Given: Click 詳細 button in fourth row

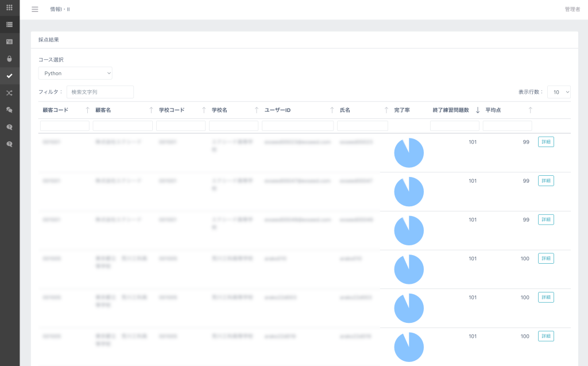Looking at the screenshot, I should pos(546,259).
